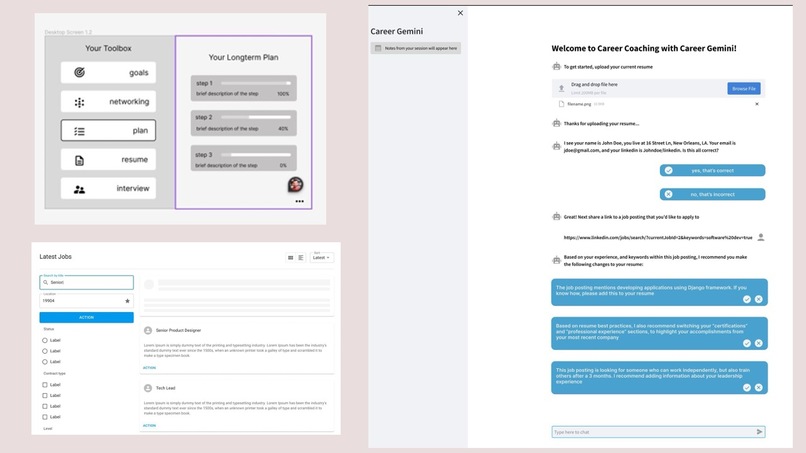
Task: Click the 'Type here to chat' input
Action: [x=658, y=432]
